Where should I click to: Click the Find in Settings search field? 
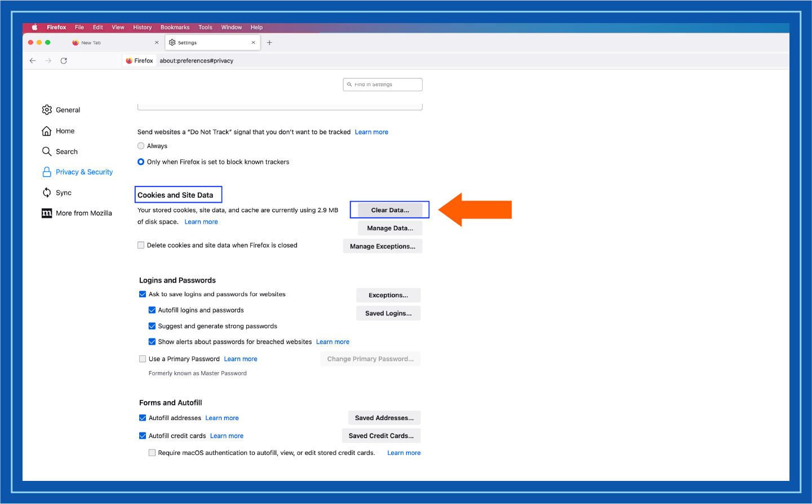[383, 84]
